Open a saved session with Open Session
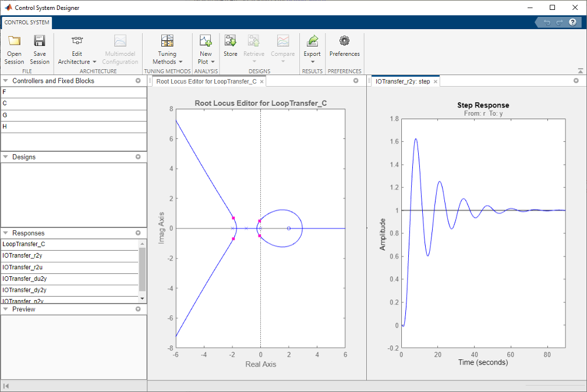This screenshot has height=392, width=587. pos(14,49)
